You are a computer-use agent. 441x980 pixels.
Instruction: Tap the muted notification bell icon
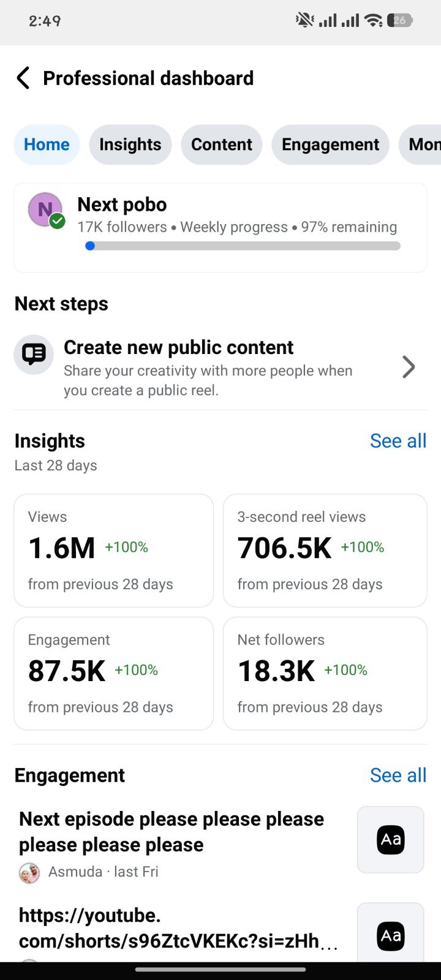304,21
